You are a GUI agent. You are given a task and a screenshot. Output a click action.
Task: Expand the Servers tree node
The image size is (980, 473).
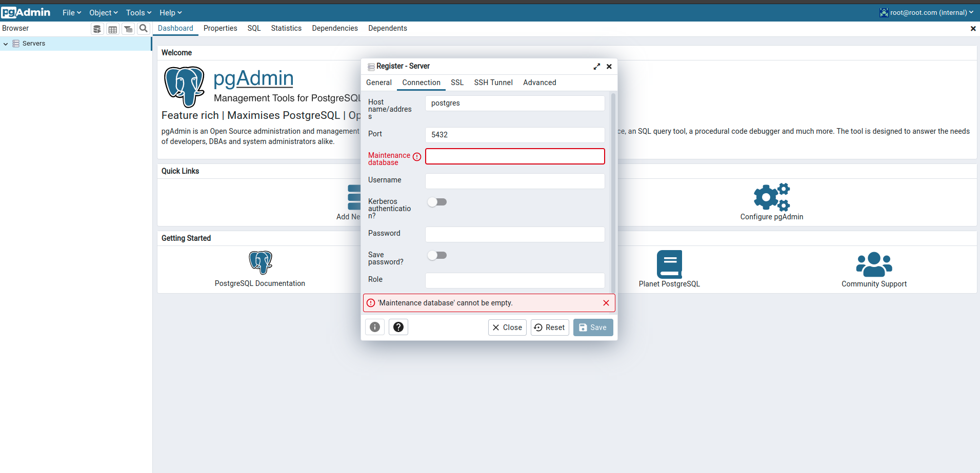click(x=6, y=43)
